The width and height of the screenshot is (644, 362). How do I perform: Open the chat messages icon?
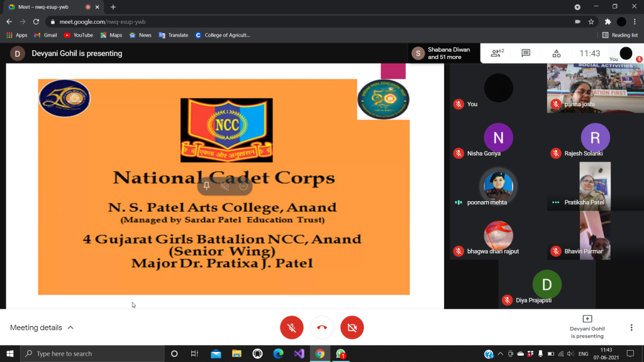pos(526,53)
